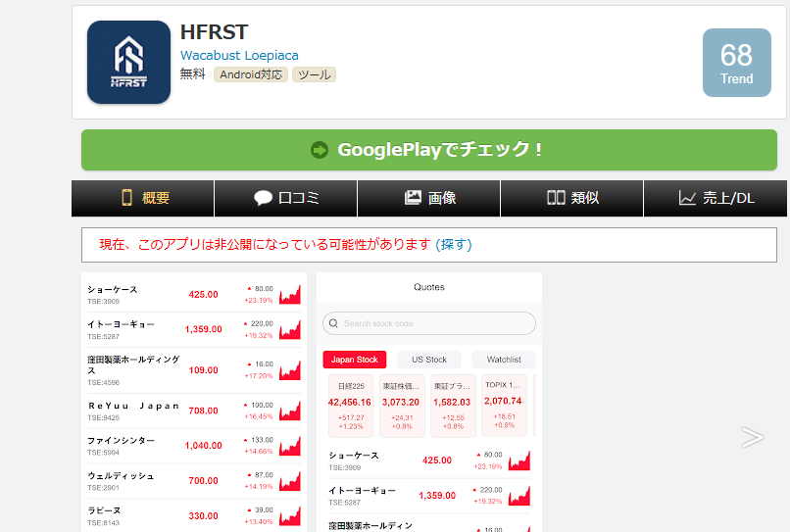Click the book icon on 類似 tab

(556, 198)
